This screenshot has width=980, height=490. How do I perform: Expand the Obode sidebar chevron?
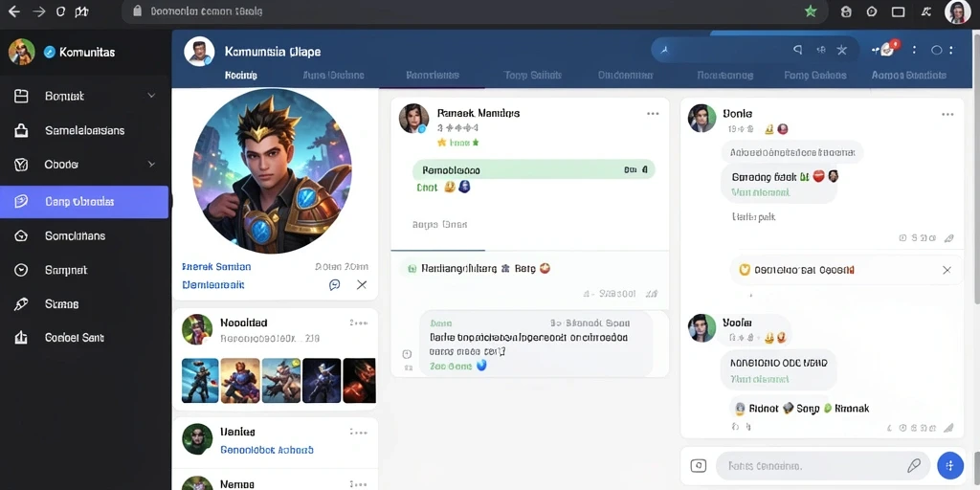click(151, 165)
